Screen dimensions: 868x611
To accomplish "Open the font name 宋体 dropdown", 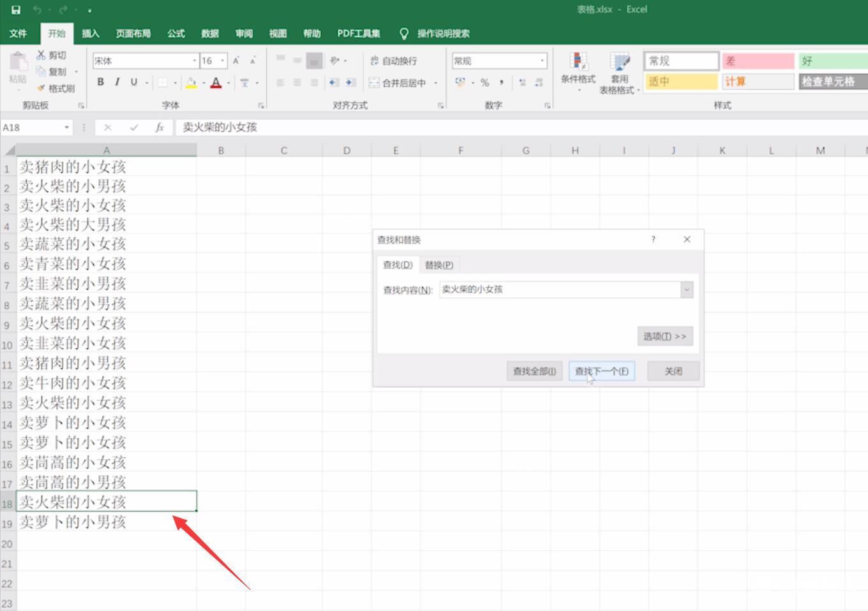I will (x=195, y=61).
